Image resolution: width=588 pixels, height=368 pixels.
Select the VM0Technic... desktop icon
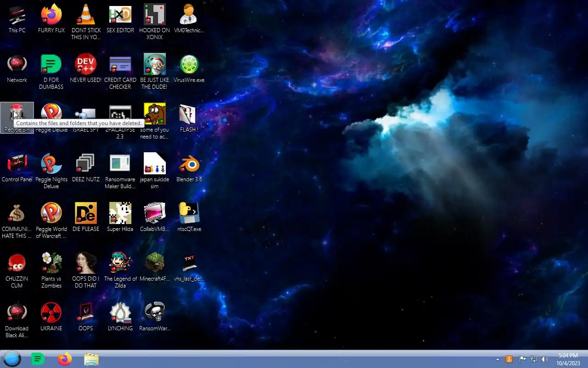[189, 19]
